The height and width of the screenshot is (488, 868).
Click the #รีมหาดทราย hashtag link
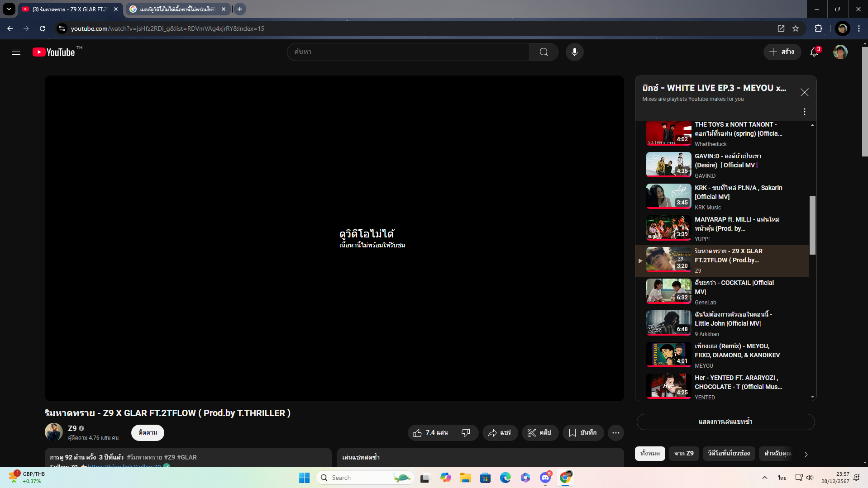tap(144, 457)
